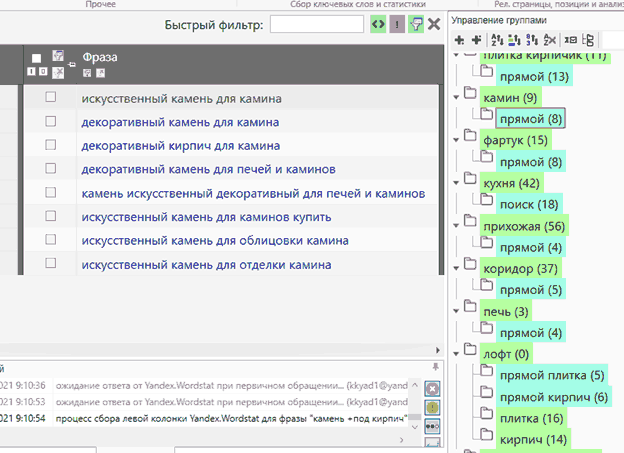Check the box for 'искусственный камень для камина'
624x453 pixels.
pyautogui.click(x=51, y=97)
